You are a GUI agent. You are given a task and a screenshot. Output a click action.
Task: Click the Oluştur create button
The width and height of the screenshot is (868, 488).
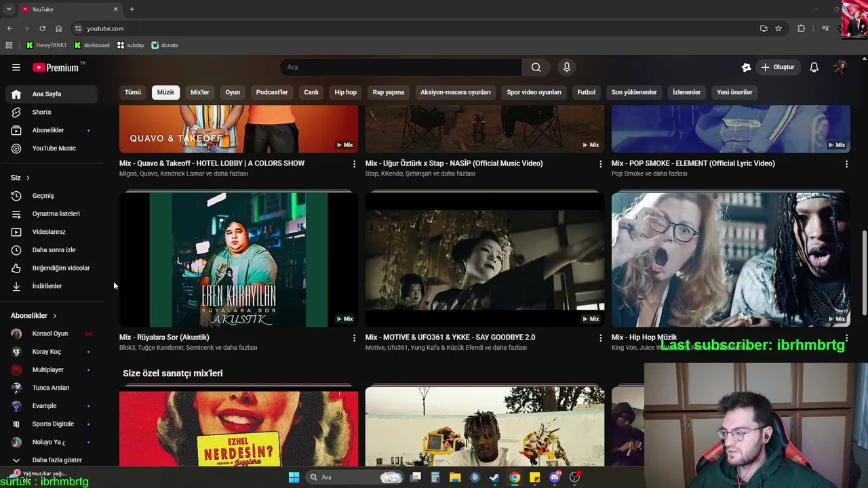click(778, 67)
